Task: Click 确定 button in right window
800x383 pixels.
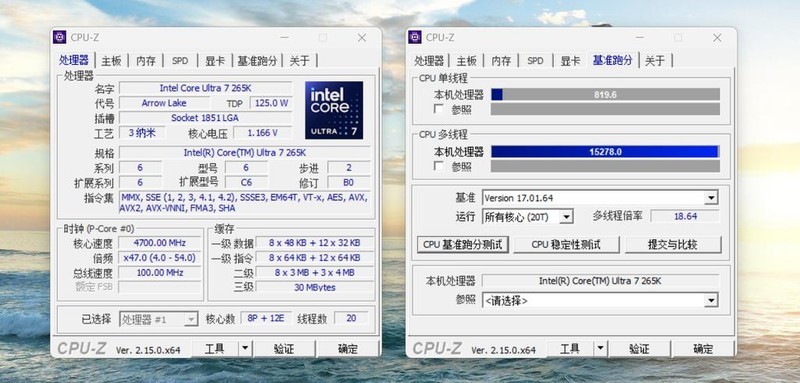Action: click(703, 349)
